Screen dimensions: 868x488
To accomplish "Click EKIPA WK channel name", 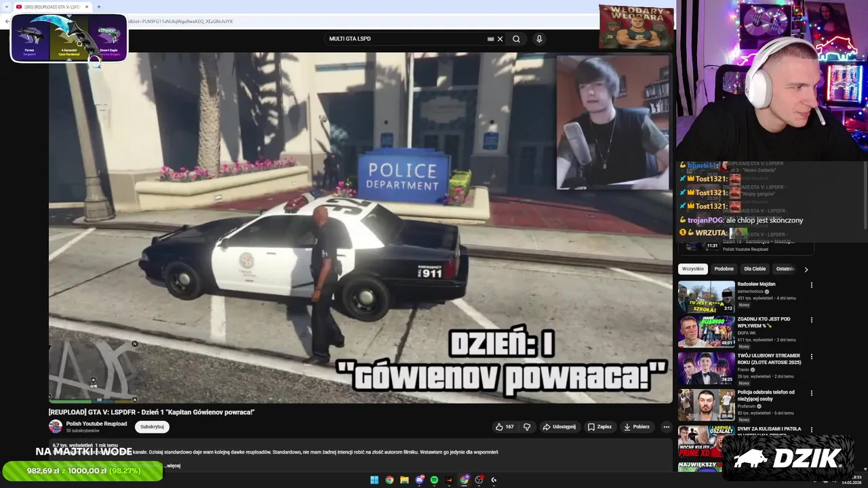I will (748, 333).
